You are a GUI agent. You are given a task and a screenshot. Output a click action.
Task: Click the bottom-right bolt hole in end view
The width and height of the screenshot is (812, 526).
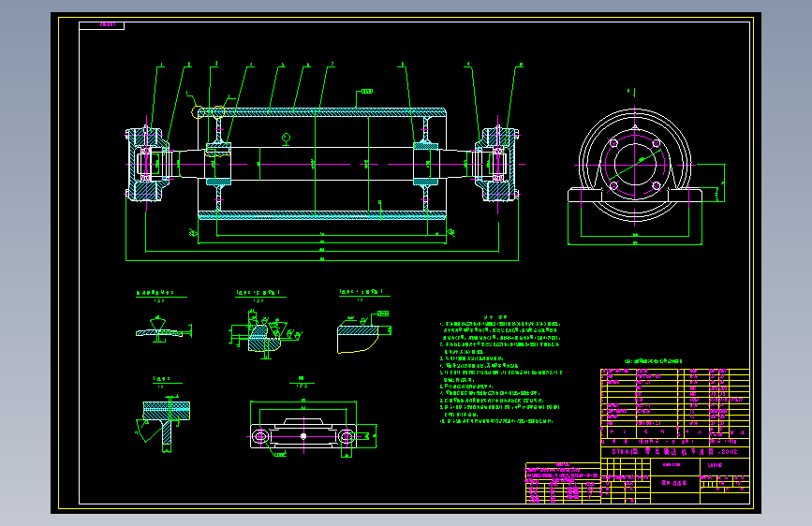(x=657, y=186)
